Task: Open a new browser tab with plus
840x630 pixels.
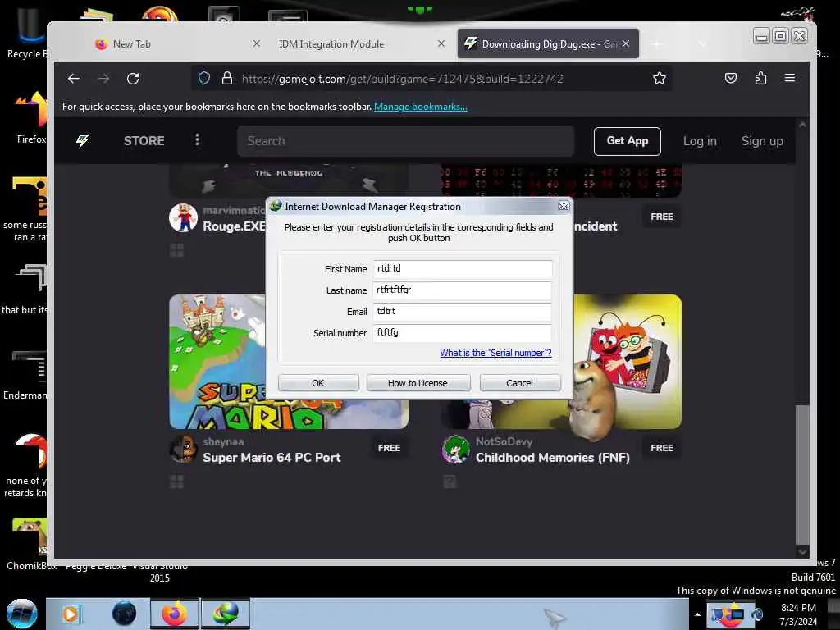Action: (657, 44)
